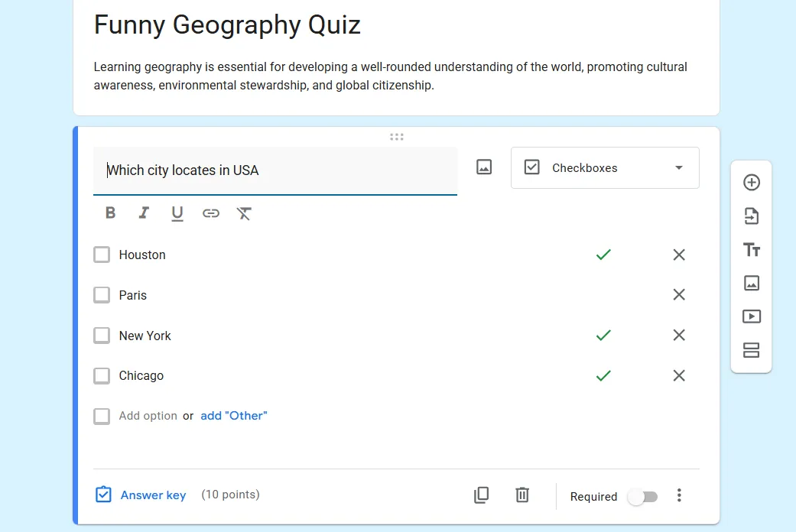Delete the question using trash icon
The height and width of the screenshot is (532, 796).
522,495
